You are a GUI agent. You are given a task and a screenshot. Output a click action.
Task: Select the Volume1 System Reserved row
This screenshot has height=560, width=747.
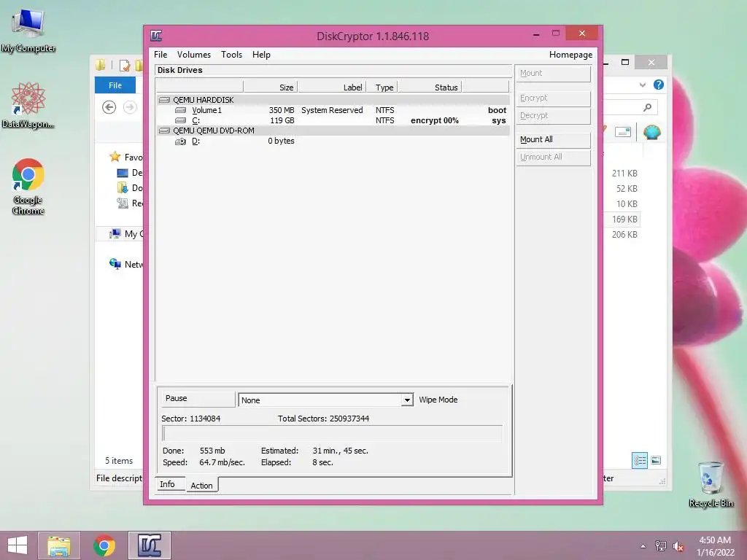(333, 110)
